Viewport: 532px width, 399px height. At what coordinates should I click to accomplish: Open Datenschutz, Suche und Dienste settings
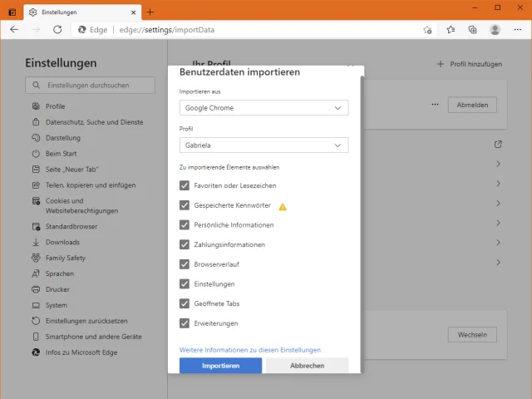pos(94,122)
